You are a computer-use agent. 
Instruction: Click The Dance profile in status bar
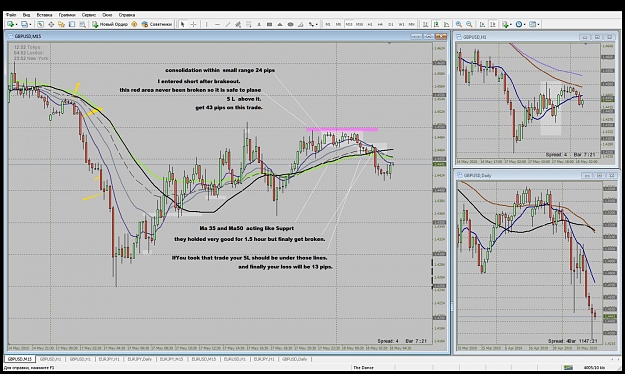tap(364, 368)
